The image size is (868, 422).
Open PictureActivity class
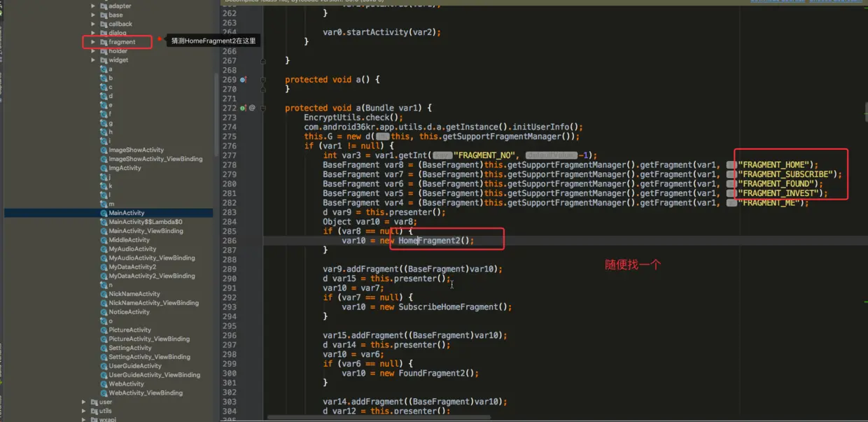[x=129, y=330]
